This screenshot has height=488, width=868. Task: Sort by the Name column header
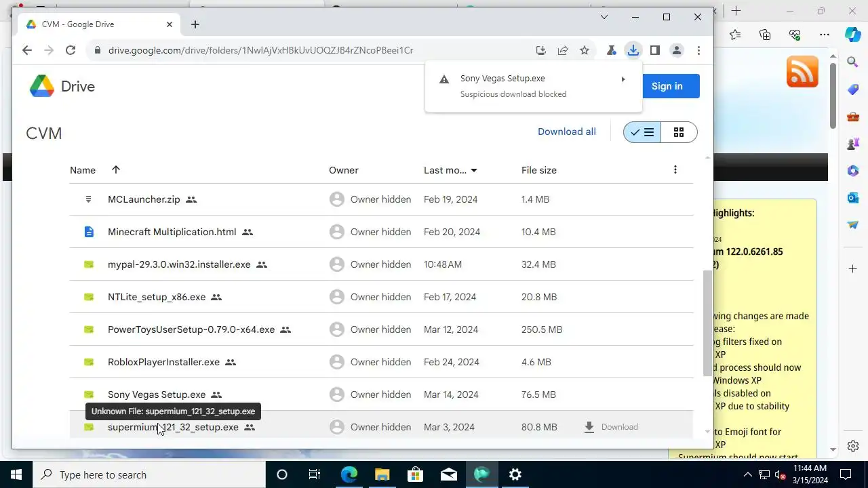click(x=83, y=170)
